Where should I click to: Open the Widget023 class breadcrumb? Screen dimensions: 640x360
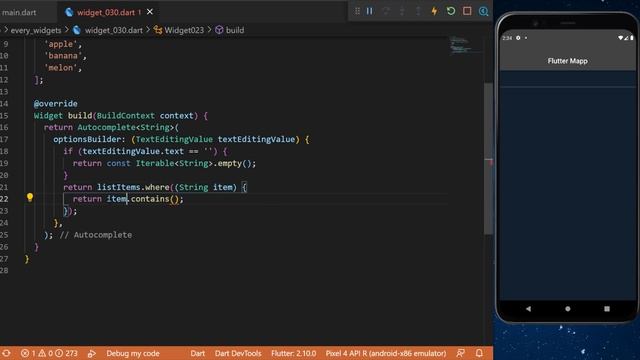pos(184,30)
